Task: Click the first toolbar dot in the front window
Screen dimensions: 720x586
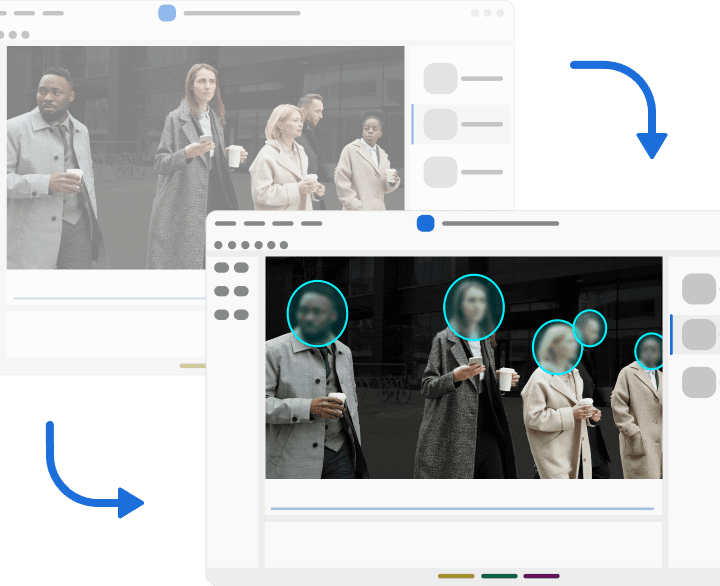Action: pyautogui.click(x=219, y=245)
